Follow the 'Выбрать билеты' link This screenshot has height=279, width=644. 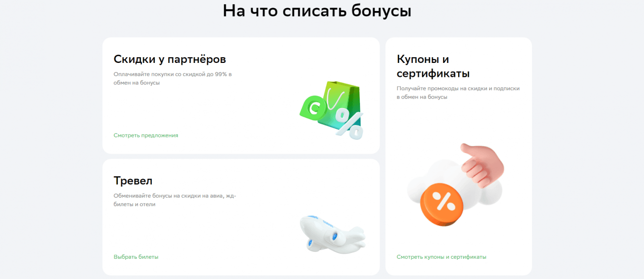[x=136, y=257]
